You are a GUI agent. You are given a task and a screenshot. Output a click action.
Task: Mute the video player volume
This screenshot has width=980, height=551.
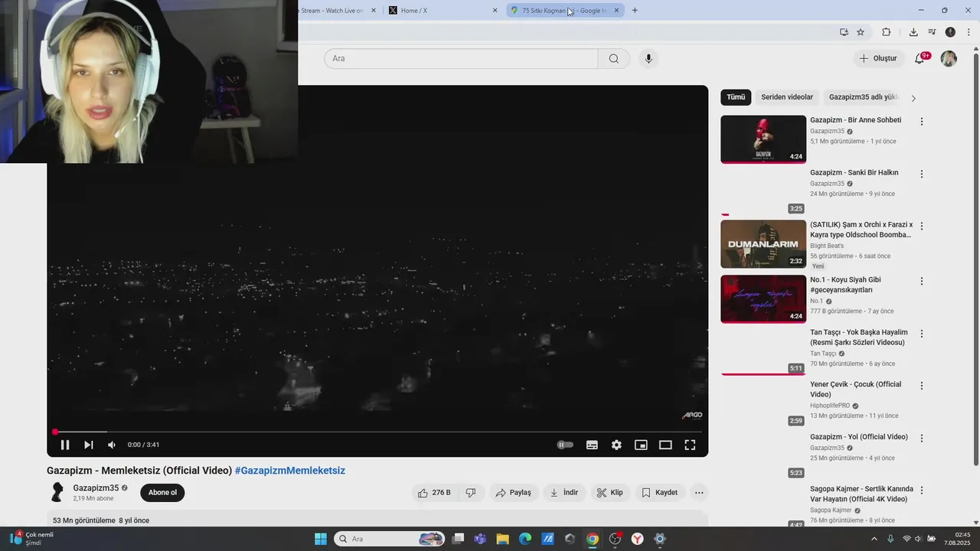112,445
